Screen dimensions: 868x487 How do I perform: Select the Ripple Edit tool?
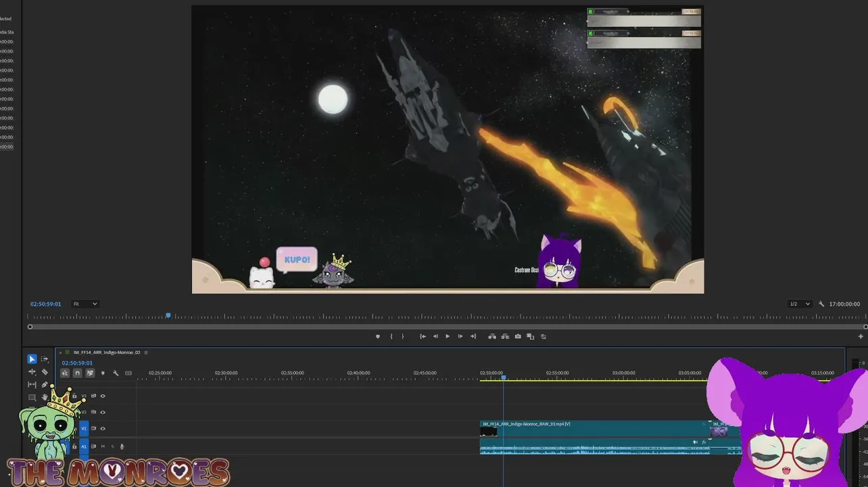(x=32, y=372)
